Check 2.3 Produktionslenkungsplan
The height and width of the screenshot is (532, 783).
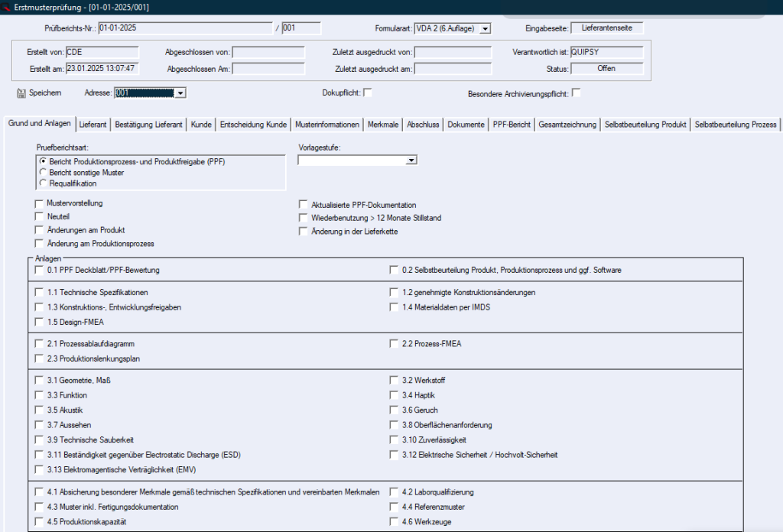point(39,358)
